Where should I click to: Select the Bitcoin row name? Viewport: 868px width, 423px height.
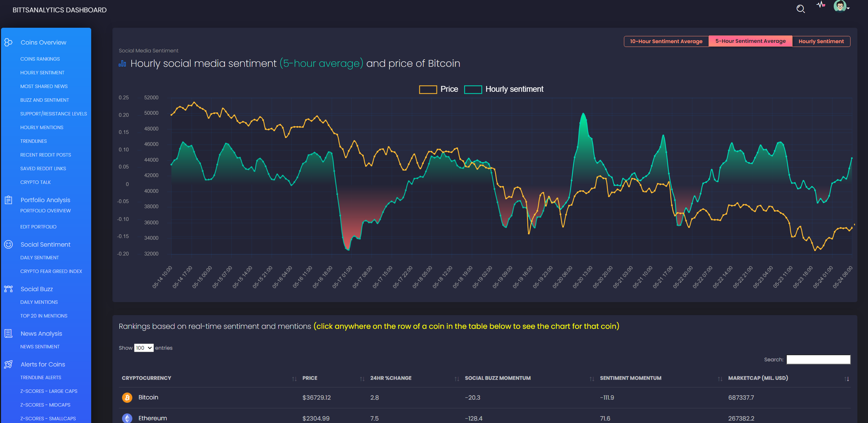[x=148, y=397]
